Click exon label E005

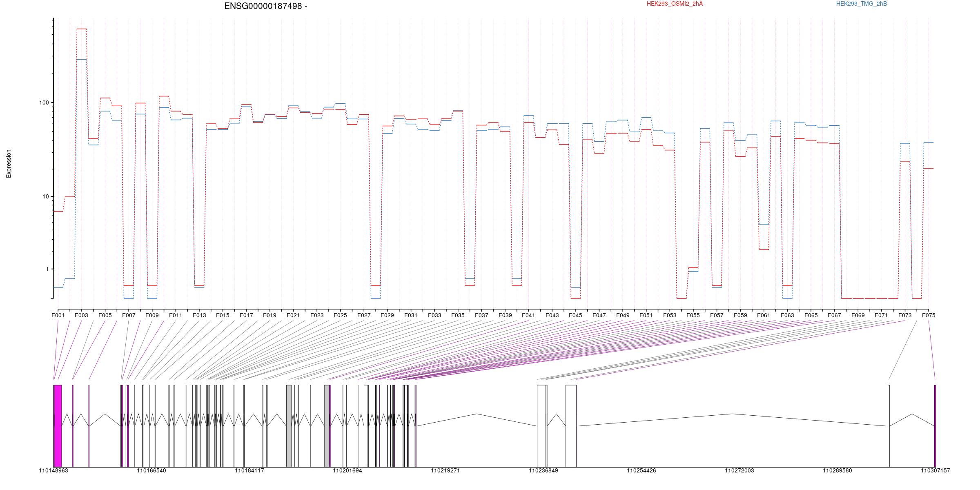(105, 315)
